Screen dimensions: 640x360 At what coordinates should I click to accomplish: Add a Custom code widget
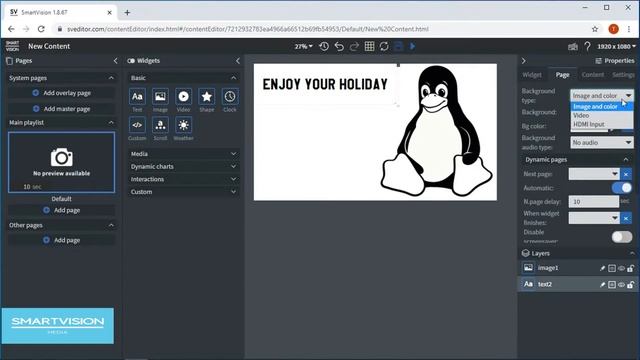[137, 125]
